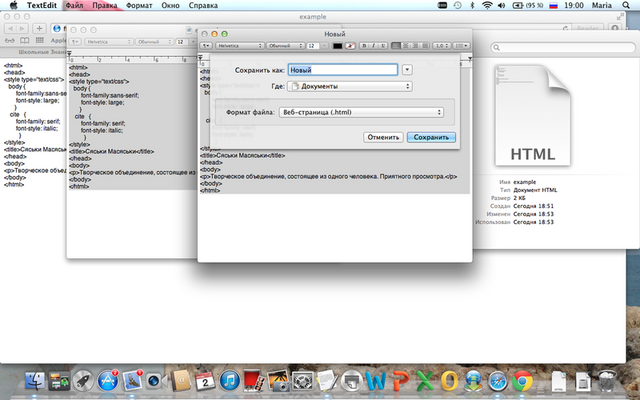Toggle Underline in Новый window toolbar
The width and height of the screenshot is (640, 400).
pyautogui.click(x=383, y=46)
